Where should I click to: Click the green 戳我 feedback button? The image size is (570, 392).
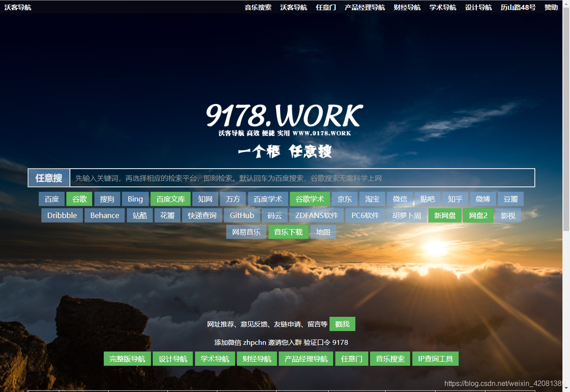pyautogui.click(x=342, y=324)
